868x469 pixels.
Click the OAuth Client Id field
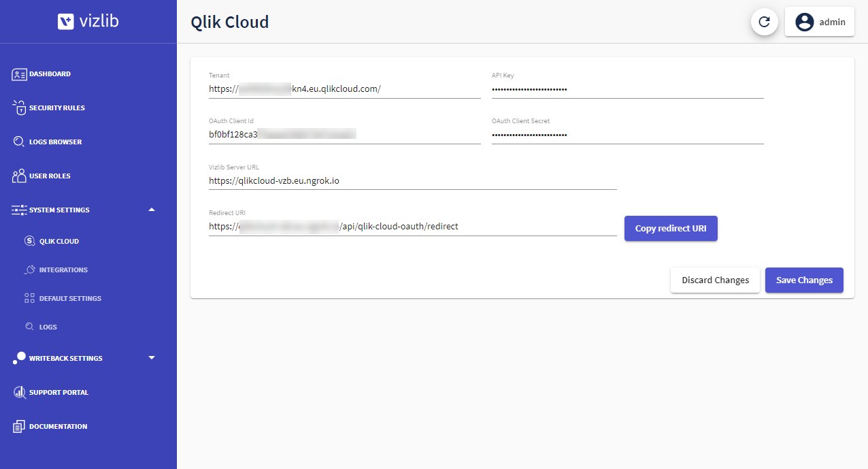(x=345, y=135)
